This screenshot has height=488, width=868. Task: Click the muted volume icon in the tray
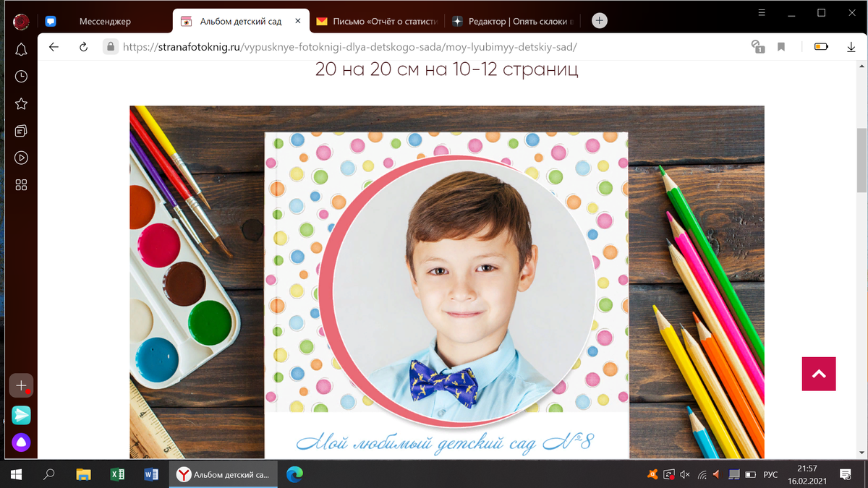[x=686, y=474]
